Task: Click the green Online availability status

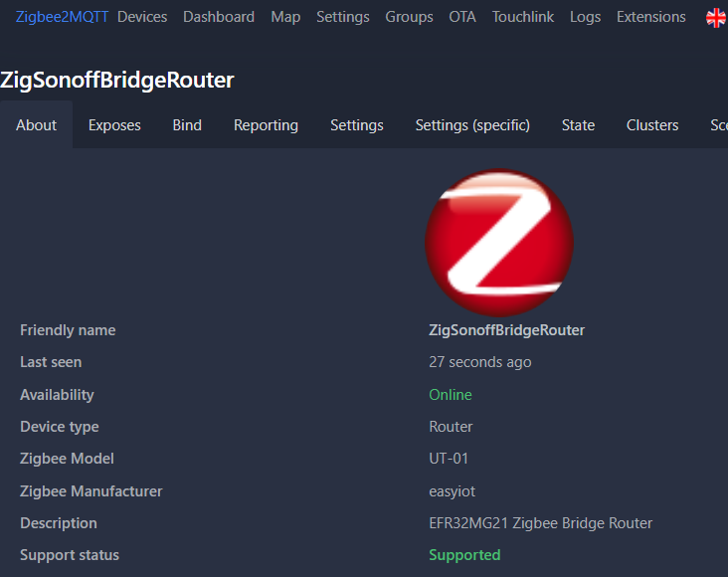Action: (451, 394)
